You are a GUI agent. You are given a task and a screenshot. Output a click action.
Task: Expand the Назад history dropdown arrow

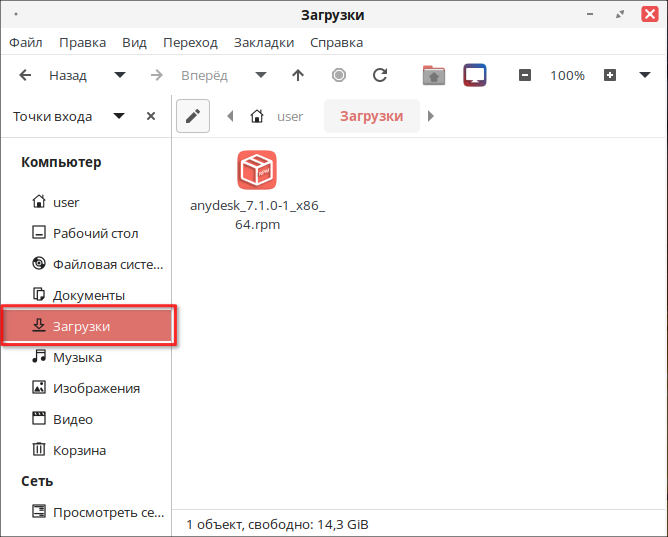click(x=120, y=75)
